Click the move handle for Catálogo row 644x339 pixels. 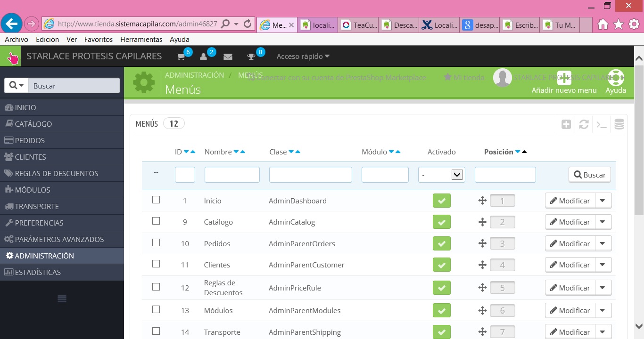[482, 222]
